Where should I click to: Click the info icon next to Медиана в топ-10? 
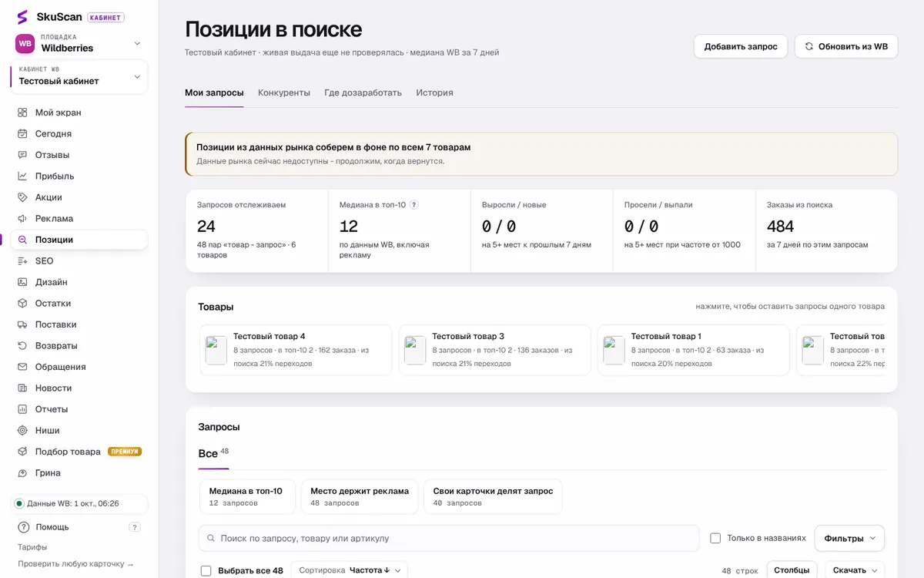tap(413, 205)
